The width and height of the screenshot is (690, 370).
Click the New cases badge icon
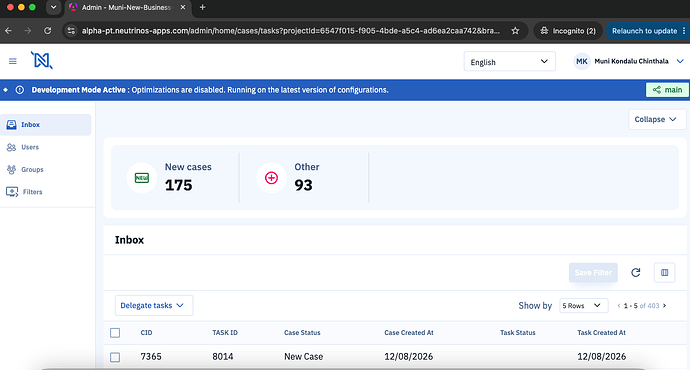coord(142,178)
